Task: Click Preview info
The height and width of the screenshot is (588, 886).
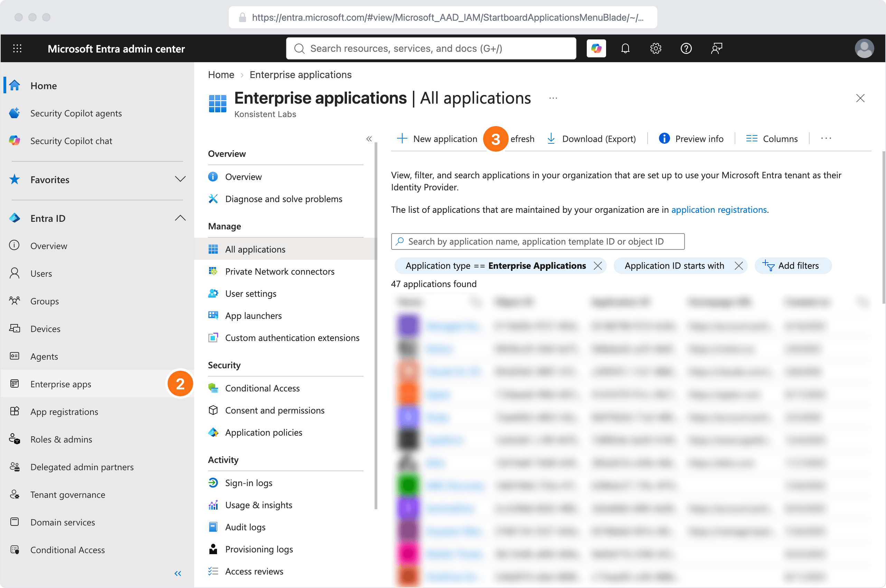Action: pyautogui.click(x=691, y=139)
